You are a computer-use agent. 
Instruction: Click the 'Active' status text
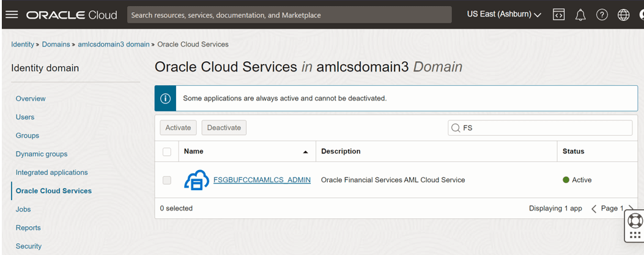[582, 180]
